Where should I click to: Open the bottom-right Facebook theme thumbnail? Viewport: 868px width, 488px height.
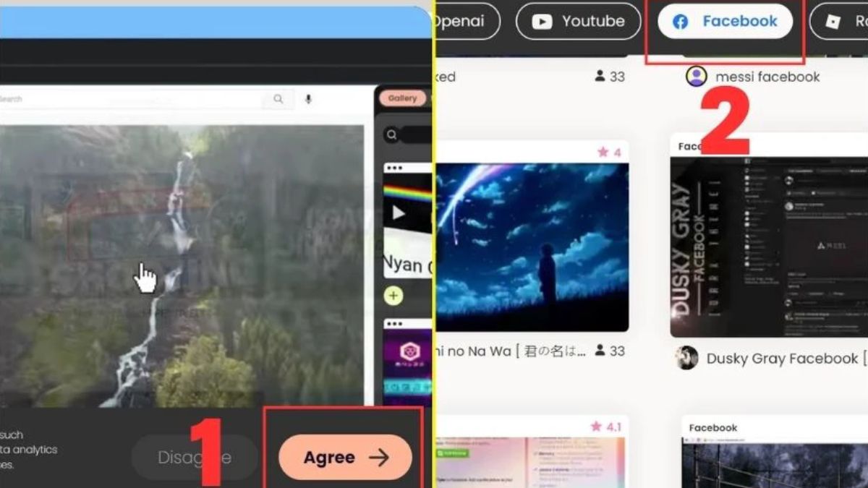point(775,463)
